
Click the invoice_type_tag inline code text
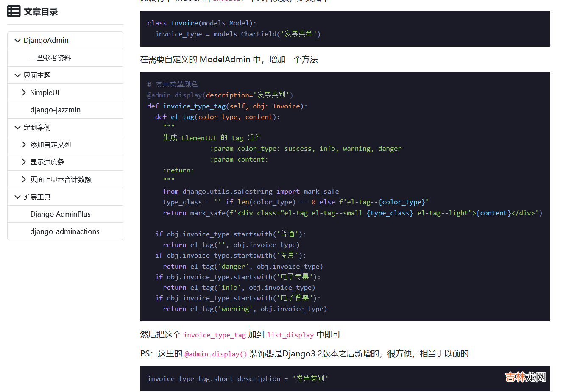[x=214, y=335]
